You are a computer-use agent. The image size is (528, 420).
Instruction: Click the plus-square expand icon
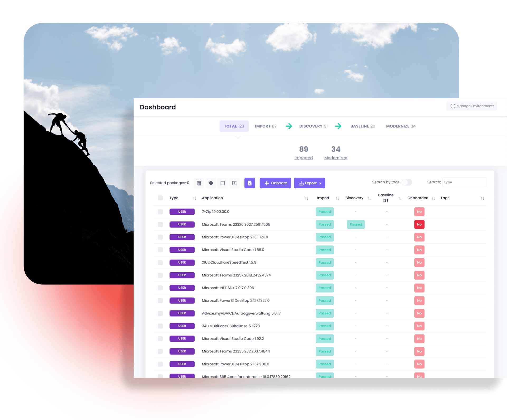point(234,183)
